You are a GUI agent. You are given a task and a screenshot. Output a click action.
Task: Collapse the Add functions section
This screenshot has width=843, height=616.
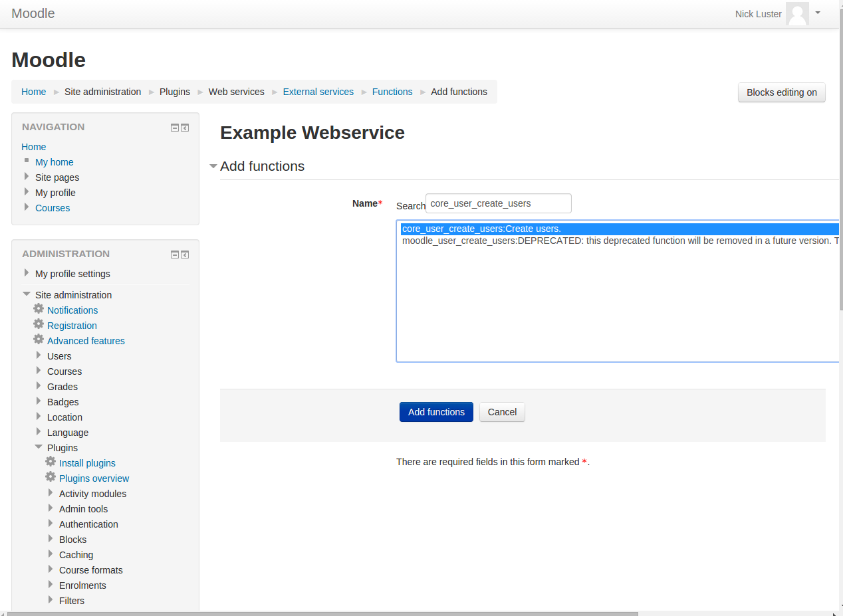click(213, 166)
